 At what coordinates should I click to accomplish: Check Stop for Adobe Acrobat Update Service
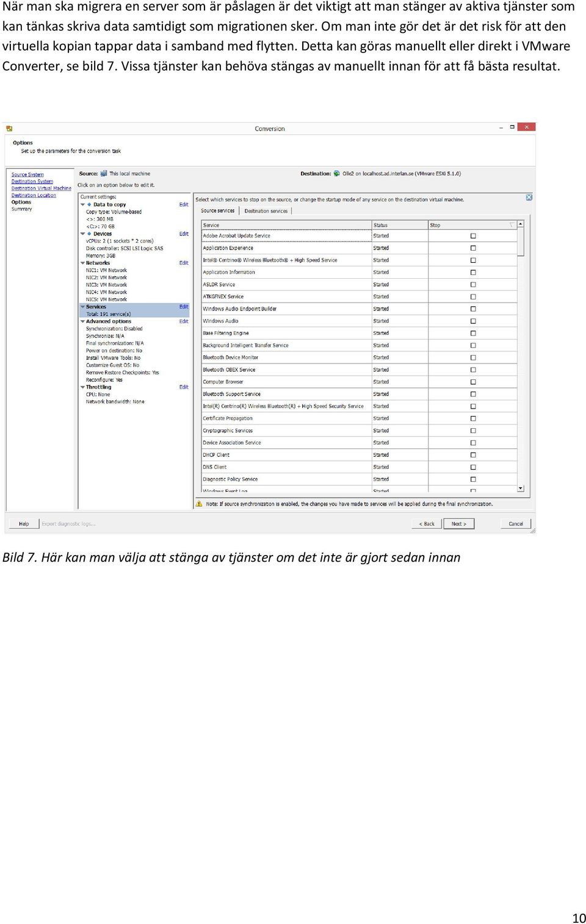coord(473,236)
